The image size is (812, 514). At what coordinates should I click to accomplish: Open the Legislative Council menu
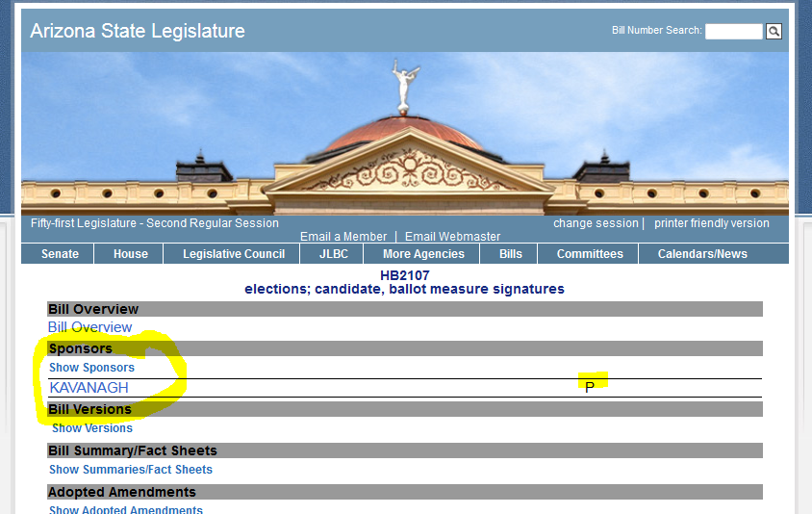[234, 254]
